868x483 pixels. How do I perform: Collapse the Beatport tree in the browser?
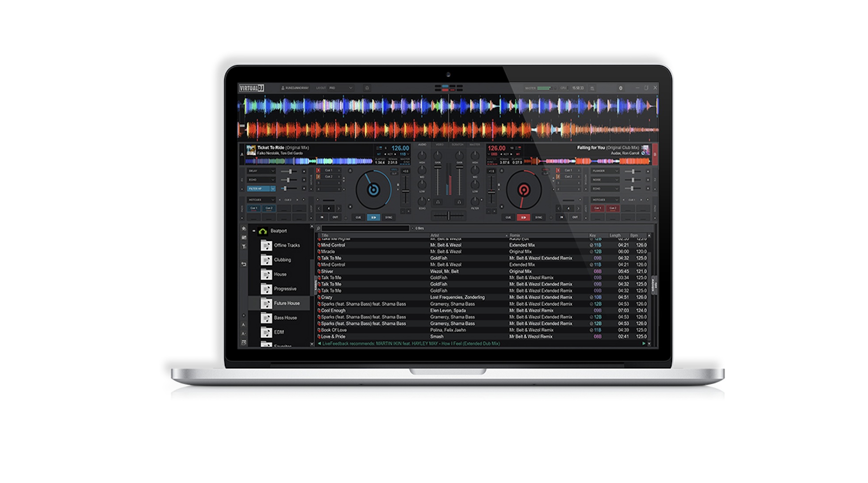pos(254,230)
